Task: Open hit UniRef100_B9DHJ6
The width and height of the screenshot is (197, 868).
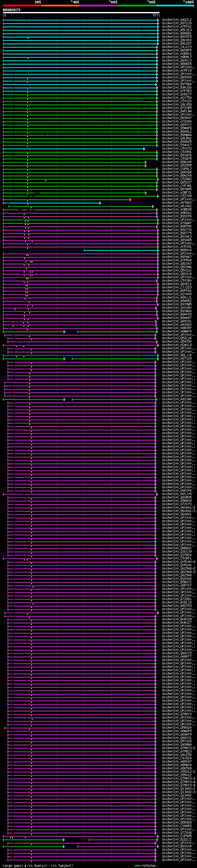Action: point(177,250)
